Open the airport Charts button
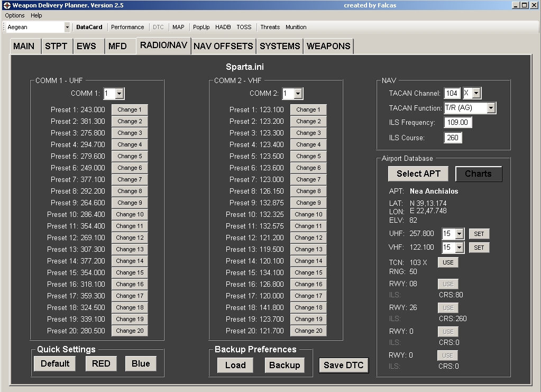This screenshot has height=392, width=541. click(478, 174)
